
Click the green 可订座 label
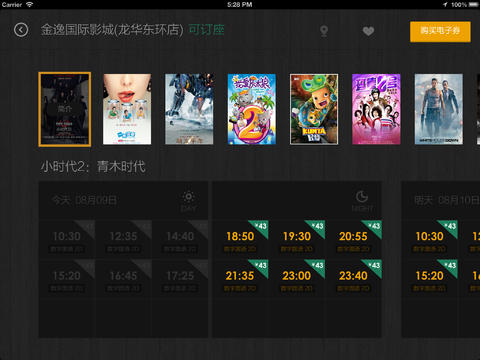pyautogui.click(x=206, y=30)
